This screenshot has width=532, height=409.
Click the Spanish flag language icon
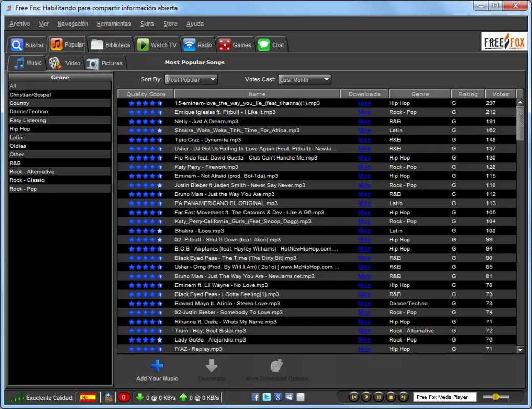coord(88,397)
